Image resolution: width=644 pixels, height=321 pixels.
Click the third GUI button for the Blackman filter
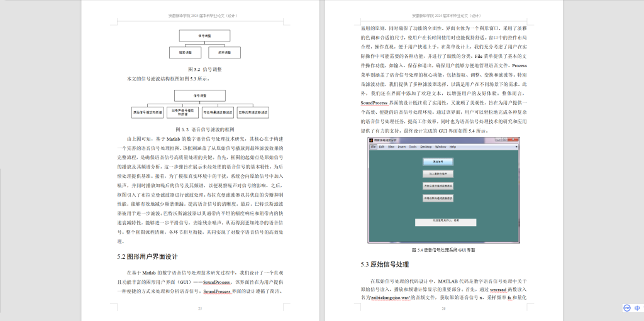coord(438,186)
